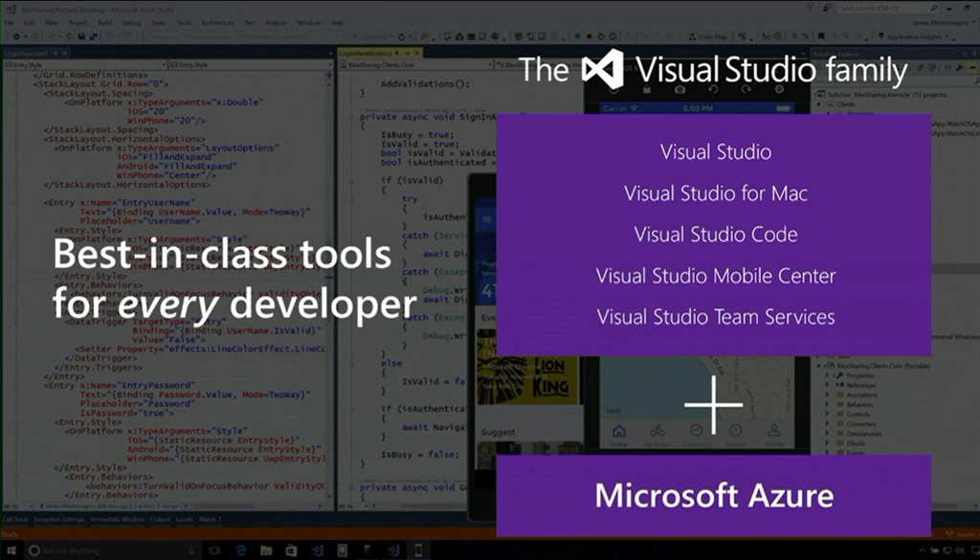This screenshot has height=560, width=980.
Task: Click the red Stop debugging icon
Action: click(590, 37)
